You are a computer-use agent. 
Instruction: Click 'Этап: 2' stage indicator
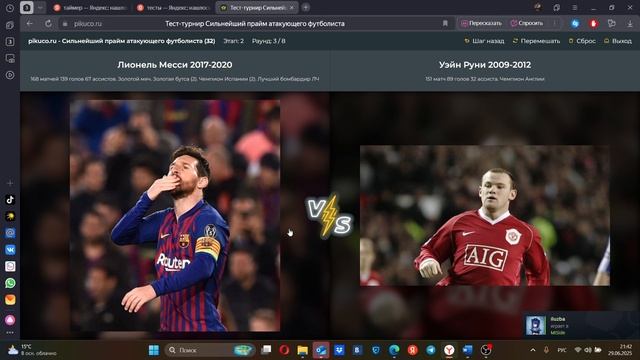click(x=233, y=41)
